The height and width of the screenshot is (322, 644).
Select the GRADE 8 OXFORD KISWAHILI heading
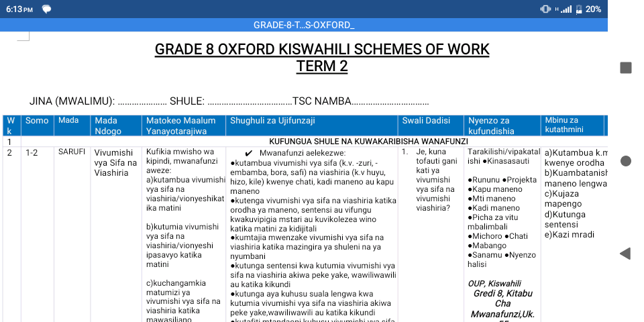322,49
